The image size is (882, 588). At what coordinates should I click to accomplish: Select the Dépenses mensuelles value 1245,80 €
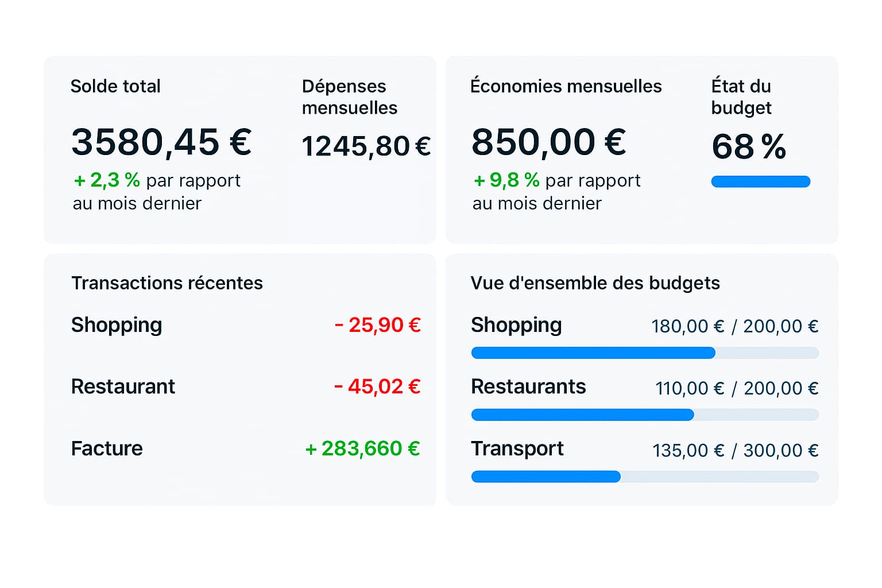(366, 146)
